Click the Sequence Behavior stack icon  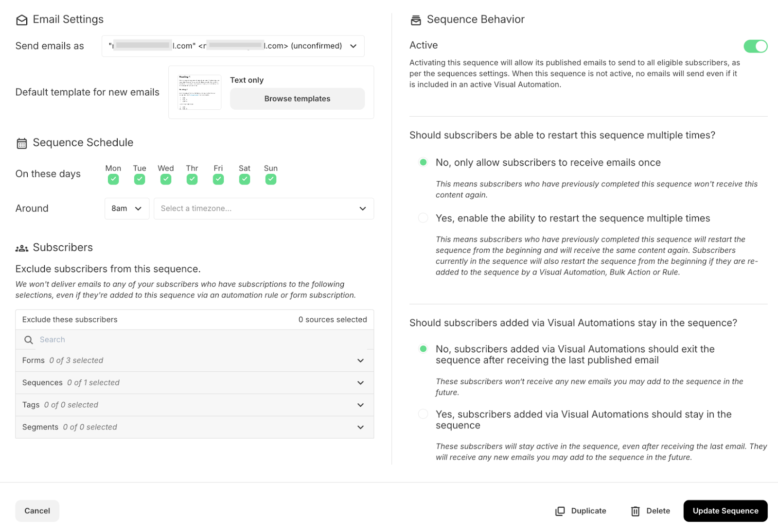coord(416,20)
